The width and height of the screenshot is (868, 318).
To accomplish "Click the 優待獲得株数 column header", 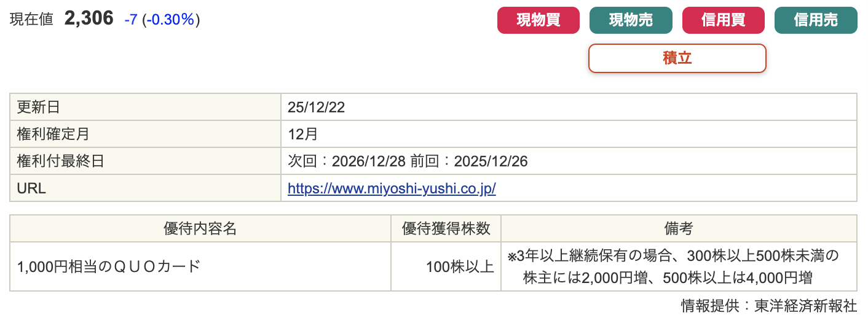I will (446, 229).
